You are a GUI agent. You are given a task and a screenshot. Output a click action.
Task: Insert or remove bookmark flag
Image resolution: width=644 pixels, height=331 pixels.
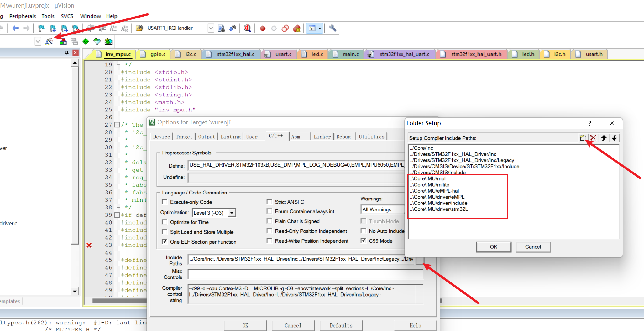pos(41,28)
